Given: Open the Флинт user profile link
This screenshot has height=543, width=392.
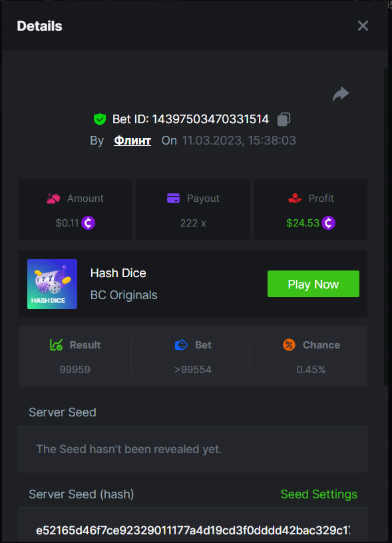Looking at the screenshot, I should 132,141.
